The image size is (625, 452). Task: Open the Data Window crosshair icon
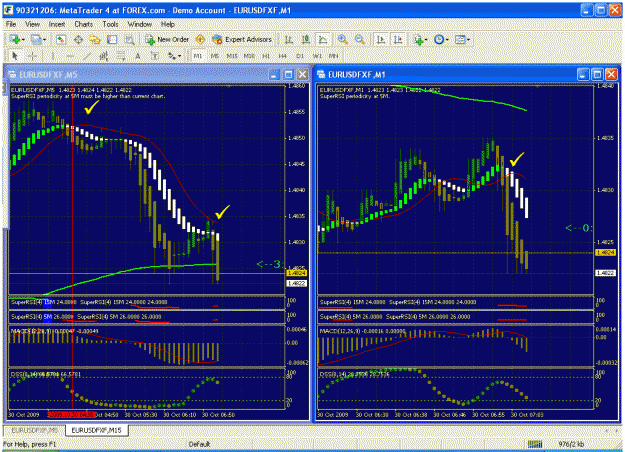click(78, 39)
